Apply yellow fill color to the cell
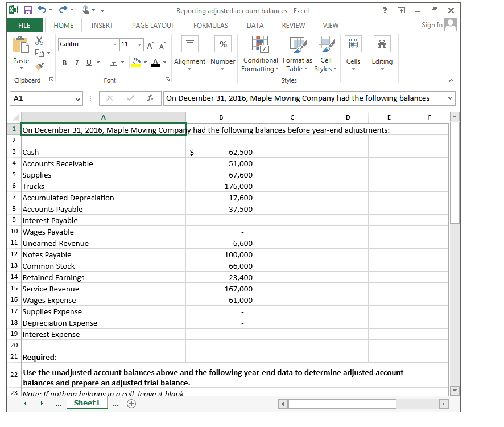The height and width of the screenshot is (427, 504). 137,62
